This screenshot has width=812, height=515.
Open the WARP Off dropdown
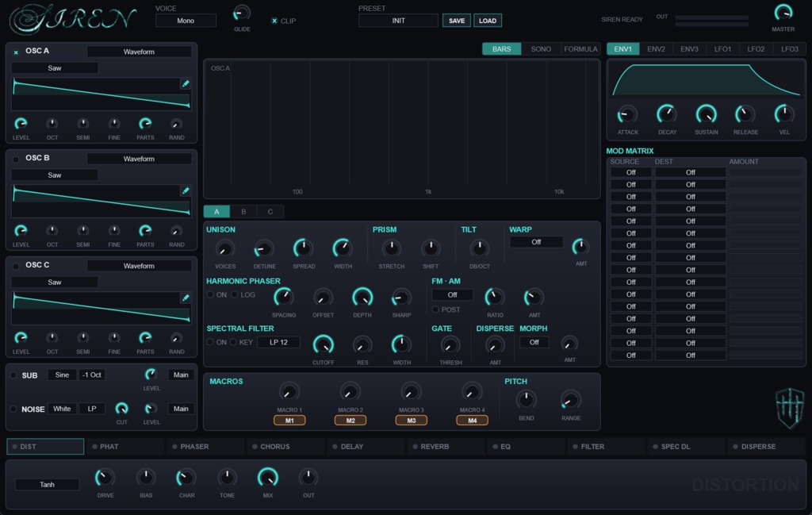click(x=536, y=242)
